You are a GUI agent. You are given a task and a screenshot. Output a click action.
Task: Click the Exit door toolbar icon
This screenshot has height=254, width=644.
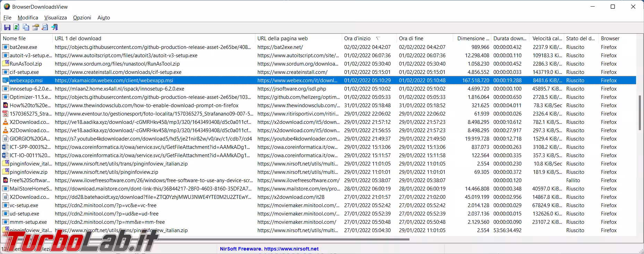click(x=54, y=27)
